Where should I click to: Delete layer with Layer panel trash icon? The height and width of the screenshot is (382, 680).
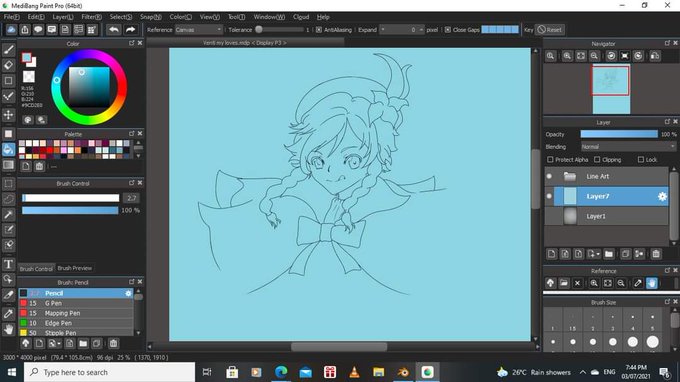click(656, 254)
